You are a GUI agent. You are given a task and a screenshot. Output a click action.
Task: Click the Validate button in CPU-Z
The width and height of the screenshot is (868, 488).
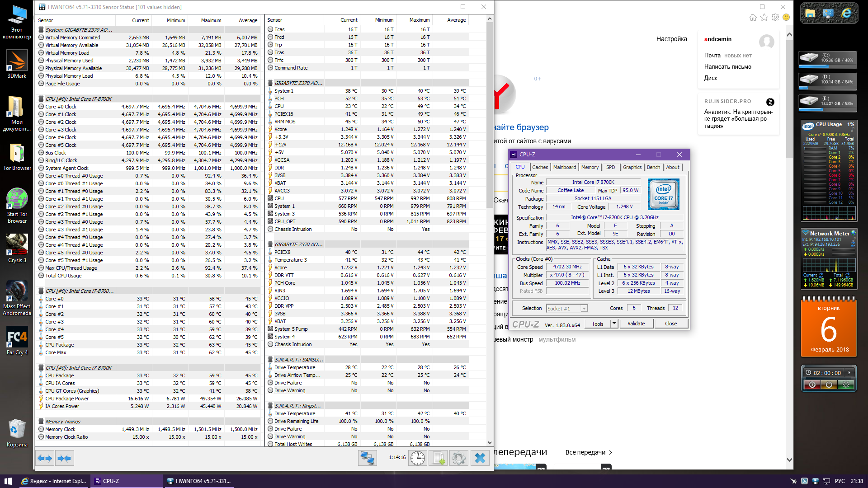pyautogui.click(x=636, y=324)
